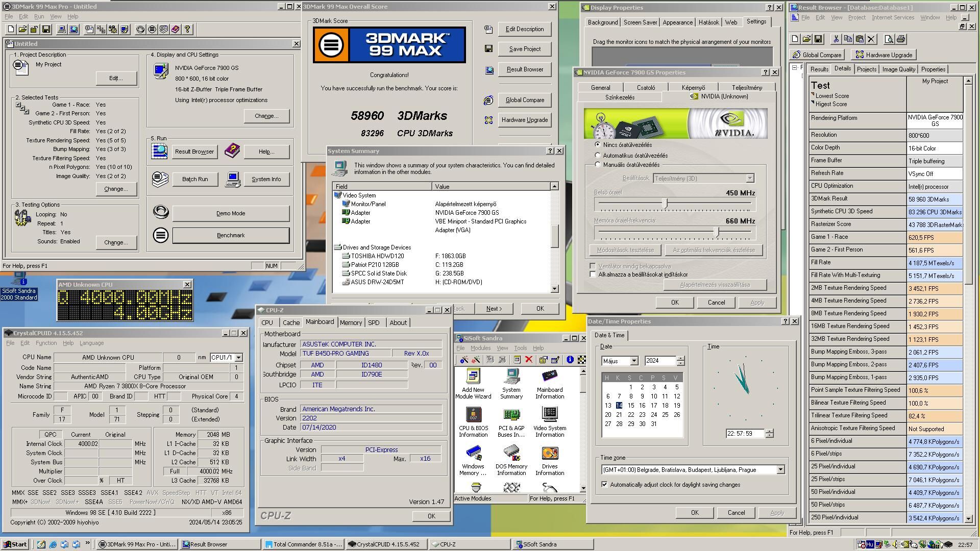Toggle 'Alkalmazza a beállításokat indításkor' checkbox
980x551 pixels.
click(592, 274)
